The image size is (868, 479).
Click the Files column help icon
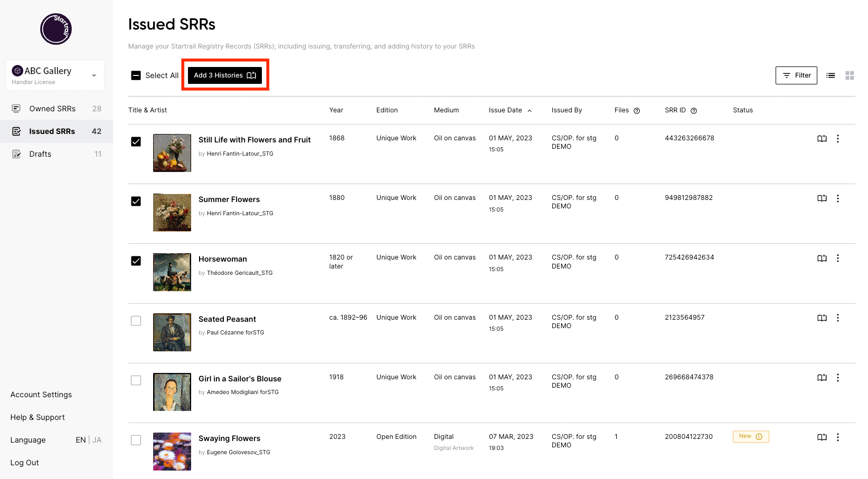pos(637,111)
